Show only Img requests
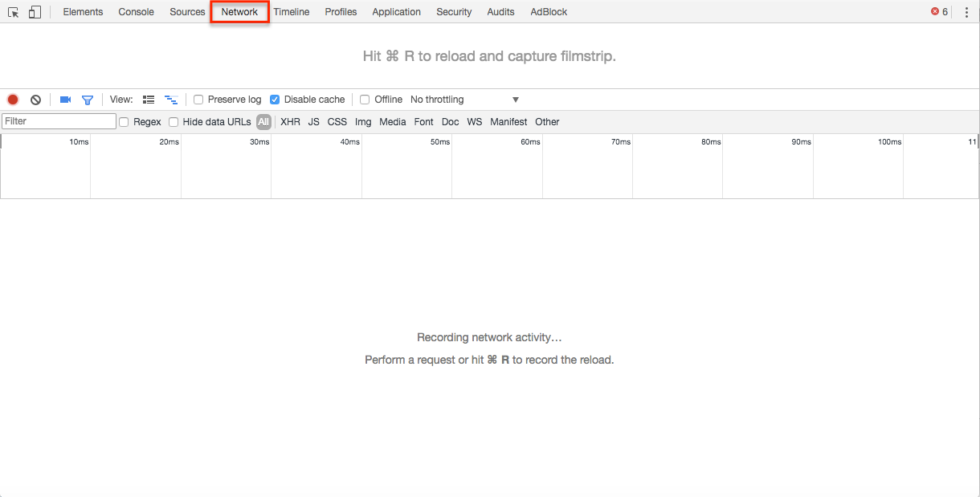The height and width of the screenshot is (497, 980). (x=363, y=122)
